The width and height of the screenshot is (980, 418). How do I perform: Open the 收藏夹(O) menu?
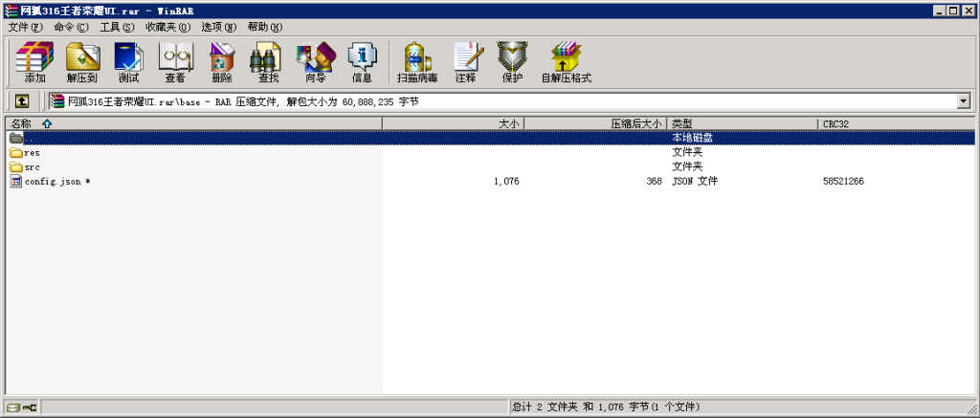click(168, 27)
